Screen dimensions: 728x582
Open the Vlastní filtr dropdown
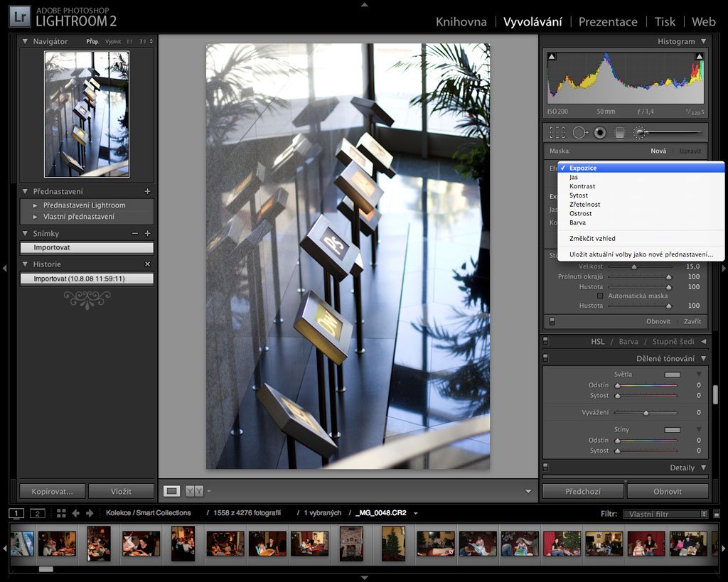point(665,514)
